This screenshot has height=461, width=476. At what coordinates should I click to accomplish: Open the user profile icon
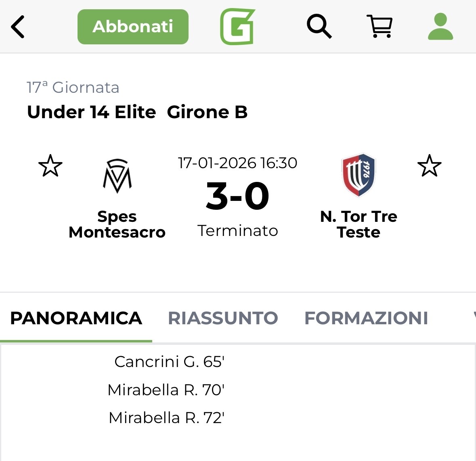coord(440,27)
